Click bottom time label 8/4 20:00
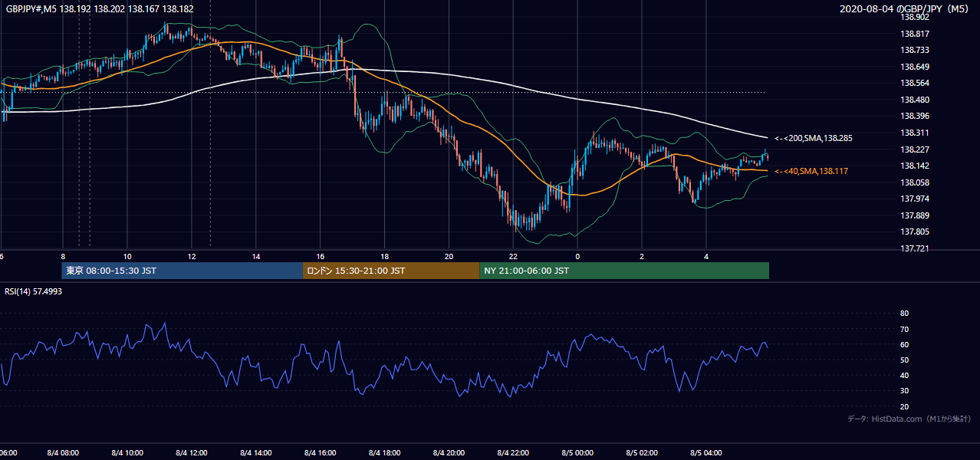980x460 pixels. coord(449,453)
